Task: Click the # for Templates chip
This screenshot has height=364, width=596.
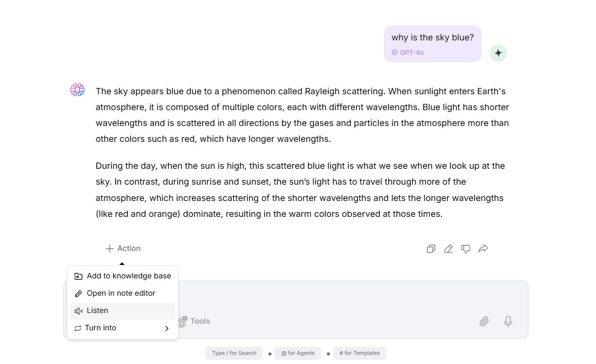Action: 359,353
